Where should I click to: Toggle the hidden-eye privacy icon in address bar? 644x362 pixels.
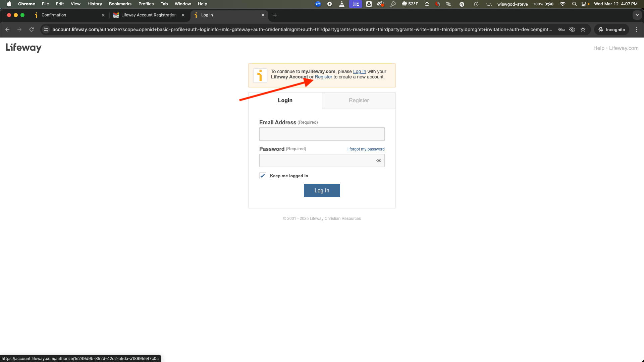click(x=572, y=29)
